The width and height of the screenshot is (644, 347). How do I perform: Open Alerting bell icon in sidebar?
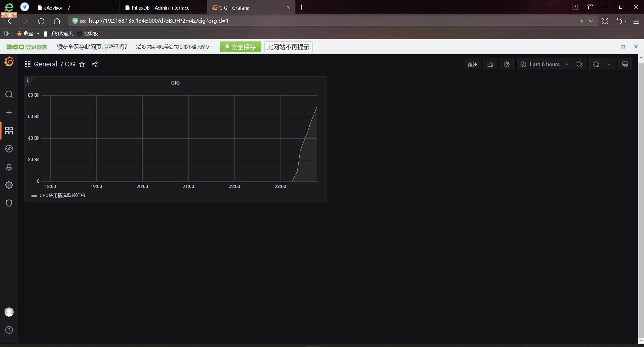(x=9, y=167)
